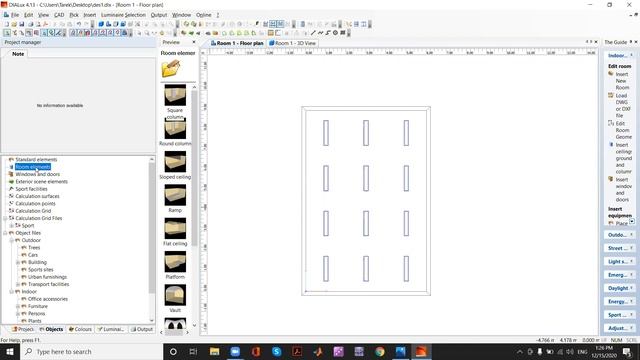
Task: Expand the Furniture tree node
Action: [x=18, y=306]
